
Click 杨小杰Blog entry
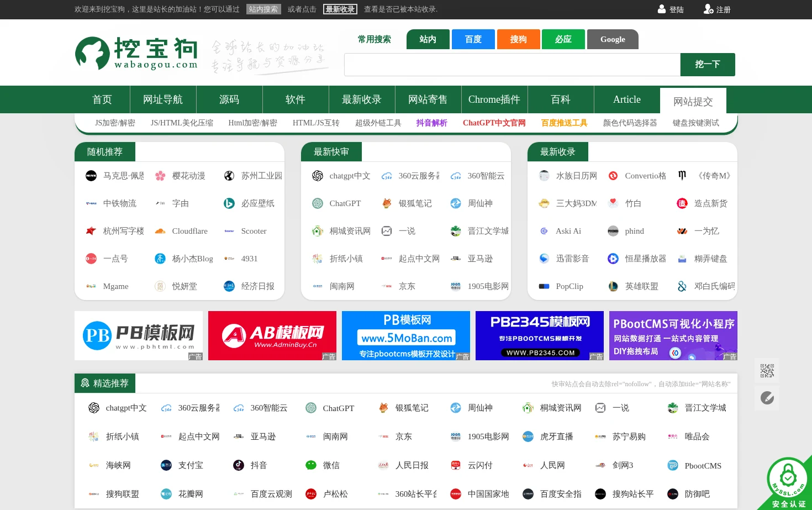184,259
